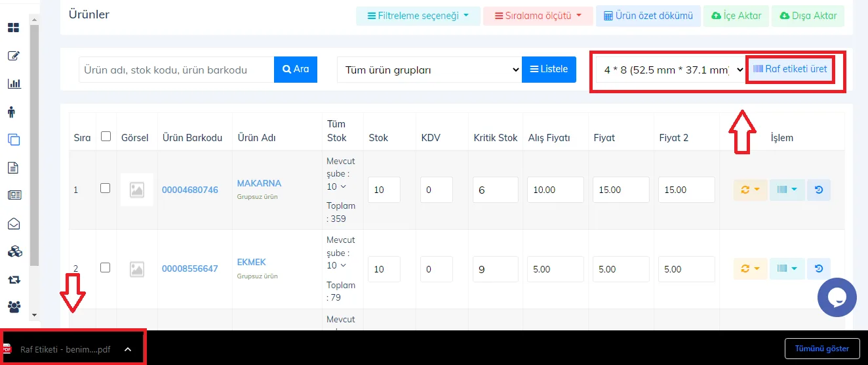Screen dimensions: 868x365
Task: Open the users group icon in sidebar
Action: pos(13,307)
